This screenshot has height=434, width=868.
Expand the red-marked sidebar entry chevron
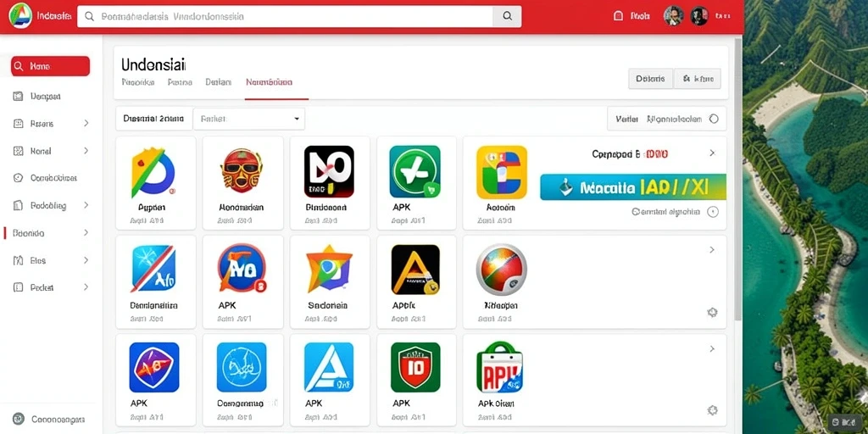pyautogui.click(x=86, y=232)
